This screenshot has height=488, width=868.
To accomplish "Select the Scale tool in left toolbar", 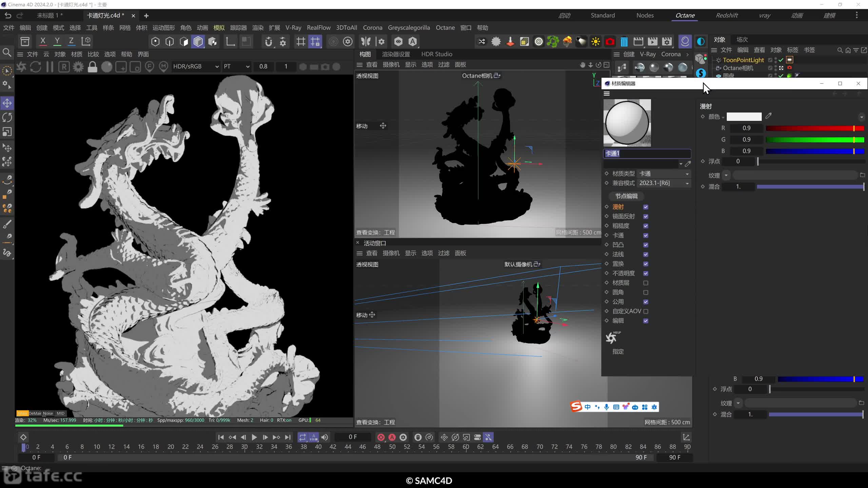I will (7, 131).
